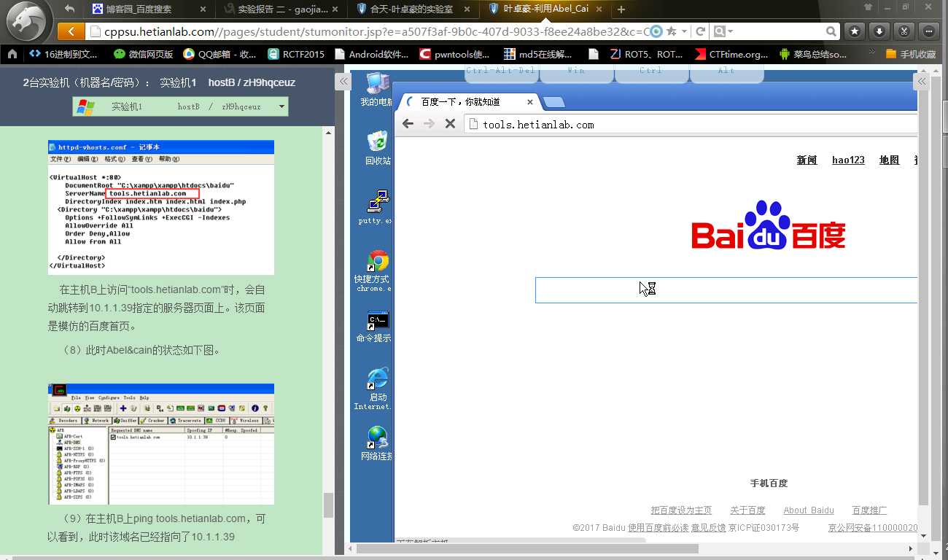Viewport: 948px width, 560px height.
Task: Go back in the remote Chrome window
Action: tap(408, 124)
